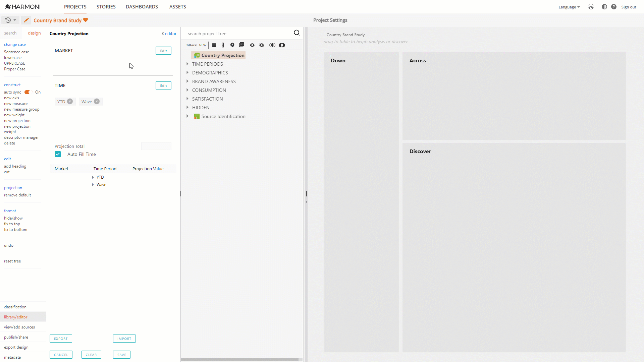
Task: Switch to the design tab
Action: pos(34,33)
